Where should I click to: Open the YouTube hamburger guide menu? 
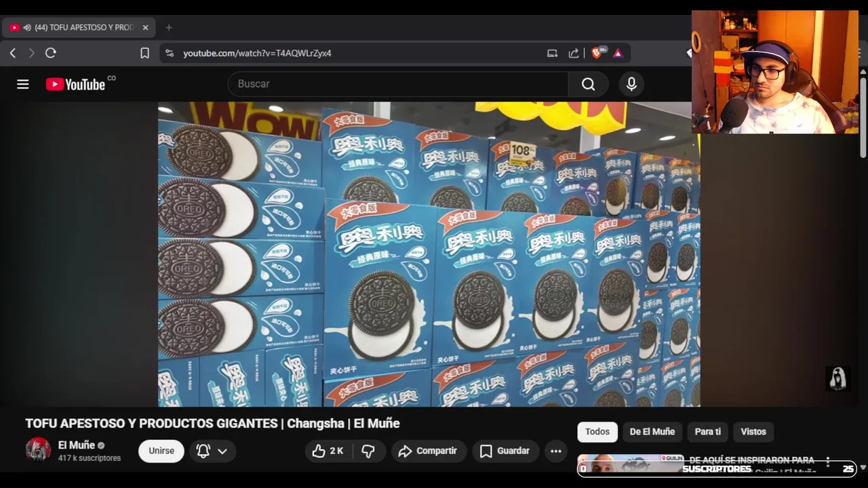[23, 84]
